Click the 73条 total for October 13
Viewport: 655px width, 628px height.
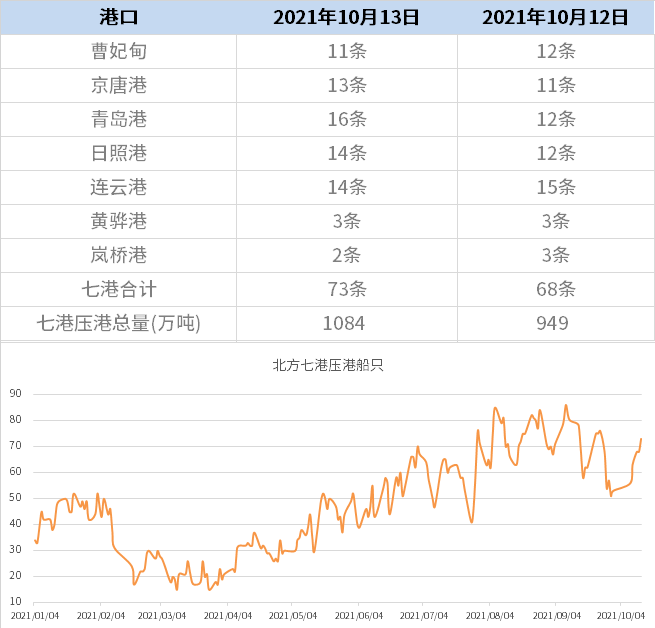coord(347,289)
